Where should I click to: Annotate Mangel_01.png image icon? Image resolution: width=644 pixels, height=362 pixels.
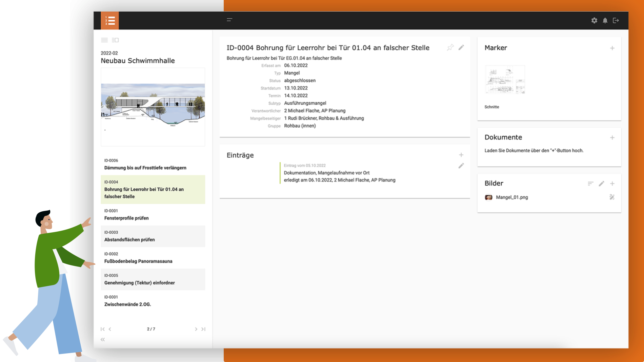(612, 197)
